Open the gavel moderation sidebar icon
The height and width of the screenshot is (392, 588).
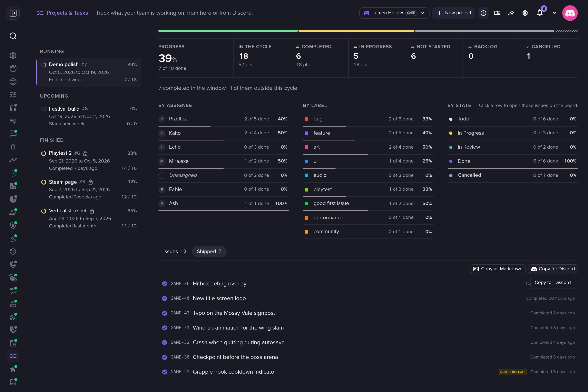click(x=13, y=238)
